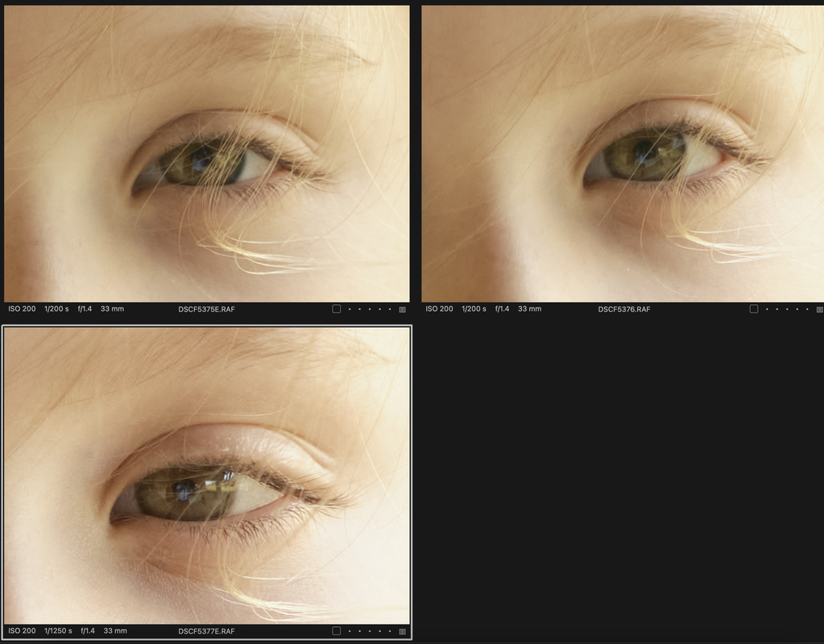Open color tag box for DSCF5377E.RAF
824x644 pixels.
pos(337,631)
